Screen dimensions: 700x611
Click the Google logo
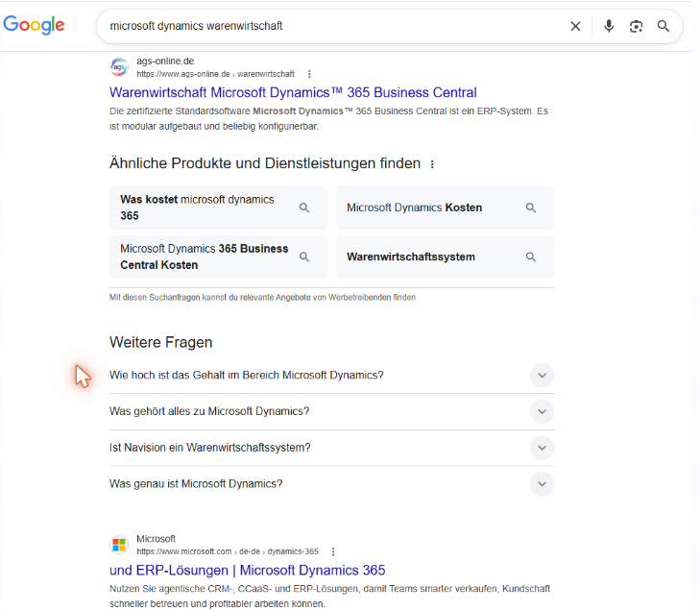click(x=34, y=25)
